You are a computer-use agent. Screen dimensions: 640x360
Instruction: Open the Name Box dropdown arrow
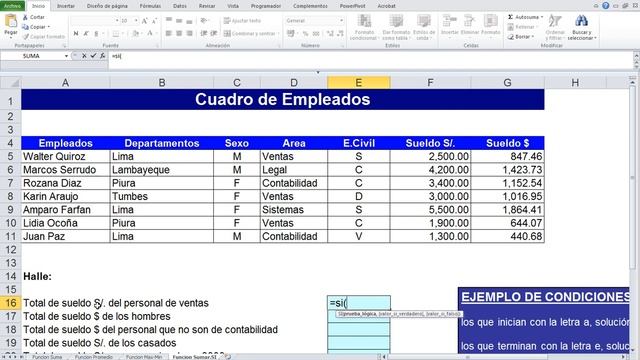[66, 56]
